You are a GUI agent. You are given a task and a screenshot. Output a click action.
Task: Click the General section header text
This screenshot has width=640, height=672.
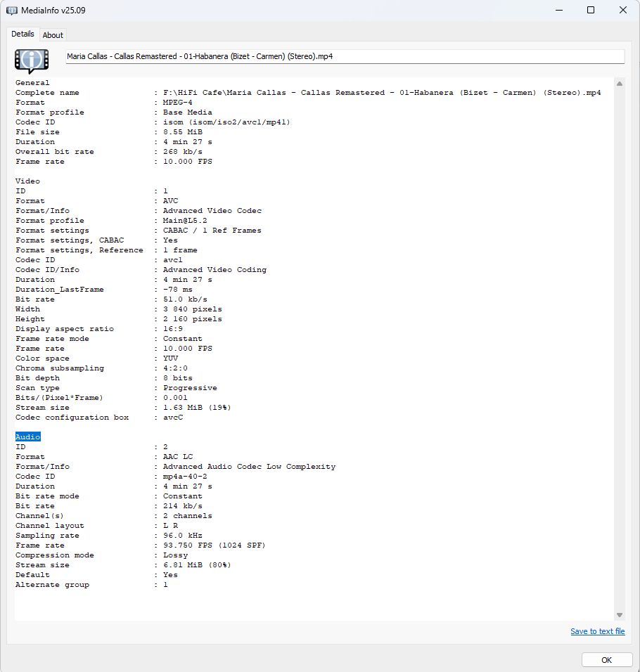tap(32, 82)
